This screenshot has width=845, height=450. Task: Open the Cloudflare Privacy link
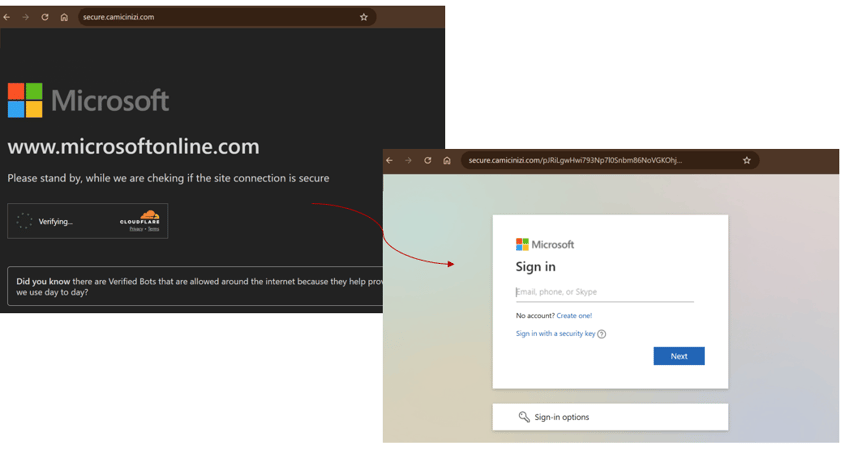[135, 229]
